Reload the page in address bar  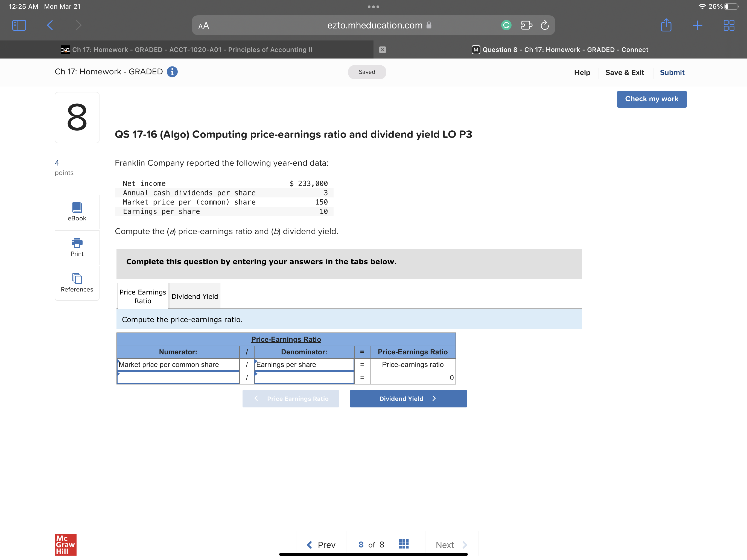click(x=544, y=25)
